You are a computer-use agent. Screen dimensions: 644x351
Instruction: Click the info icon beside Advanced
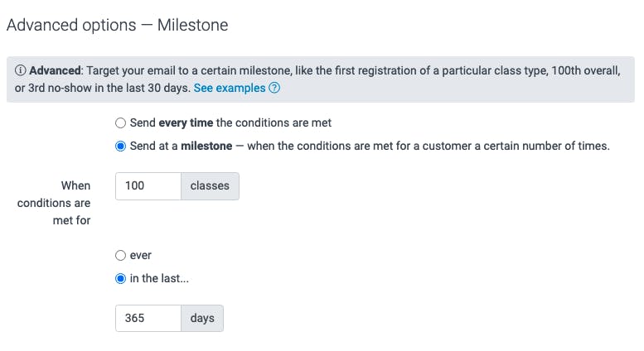(x=21, y=70)
